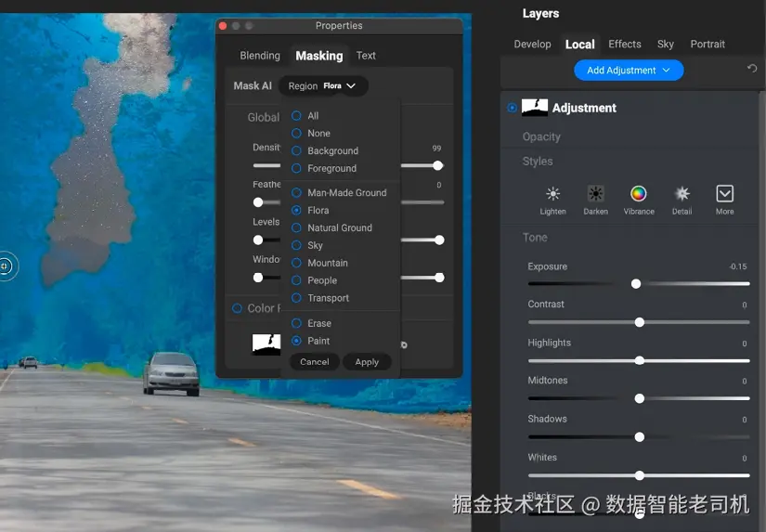
Task: Open the More styles icon
Action: 724,193
